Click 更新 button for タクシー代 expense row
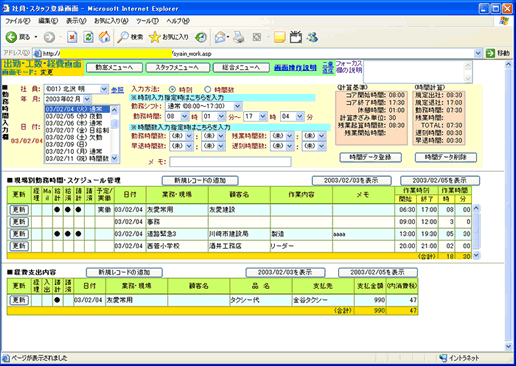 coord(19,300)
